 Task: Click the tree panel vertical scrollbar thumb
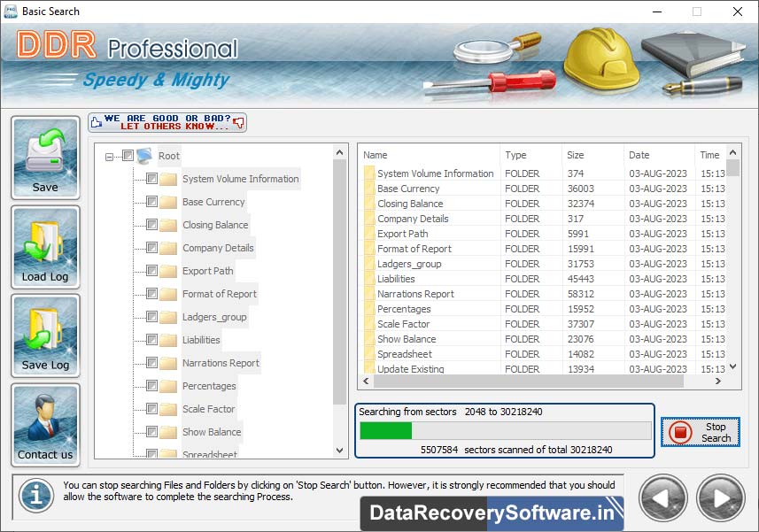pos(340,282)
